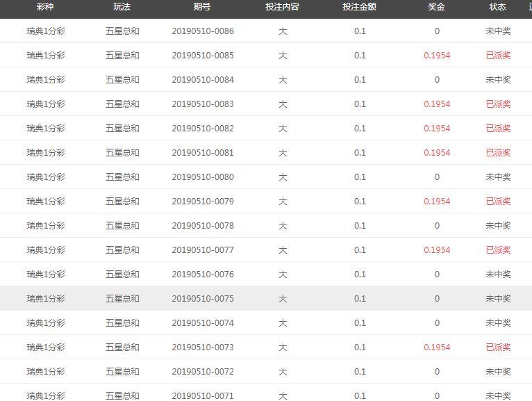The width and height of the screenshot is (532, 401).
Task: Click the 投注金额 column header
Action: [359, 7]
